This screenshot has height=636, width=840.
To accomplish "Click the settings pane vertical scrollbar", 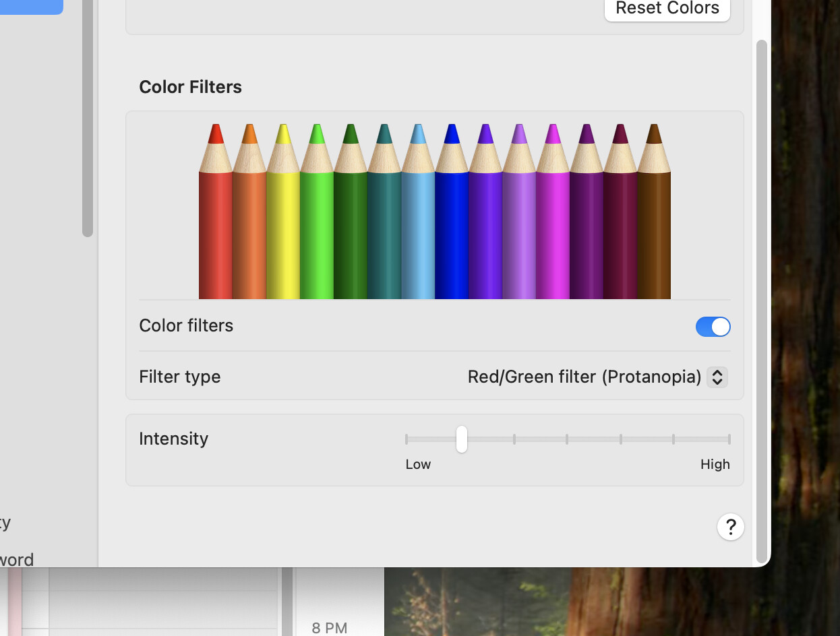I will 762,296.
